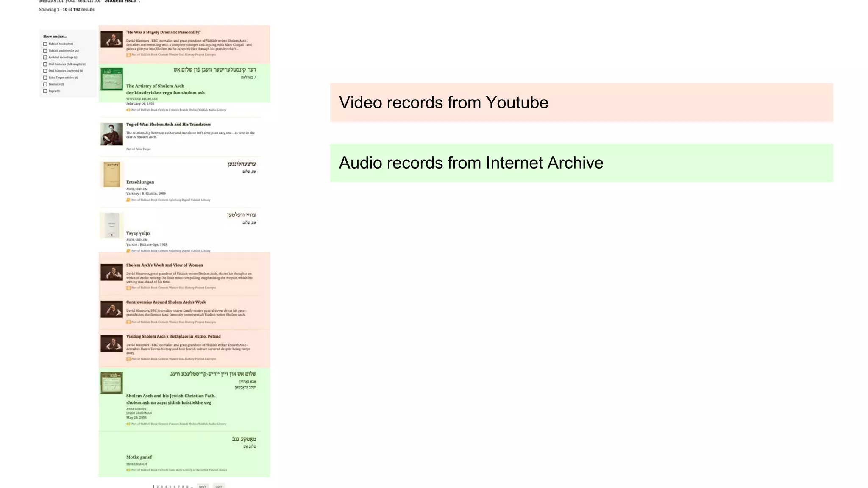Open the Tsyey yeltn book title

click(x=138, y=233)
